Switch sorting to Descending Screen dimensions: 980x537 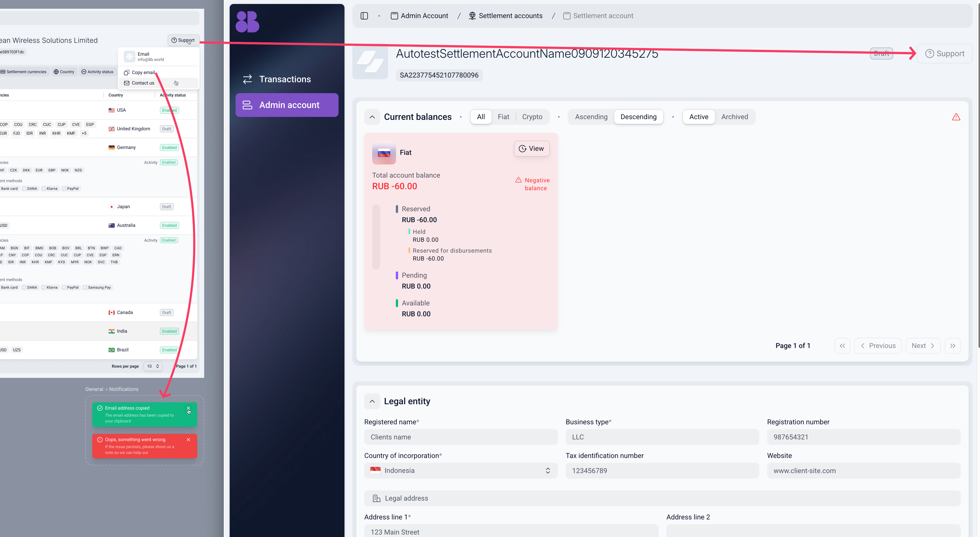pyautogui.click(x=638, y=117)
